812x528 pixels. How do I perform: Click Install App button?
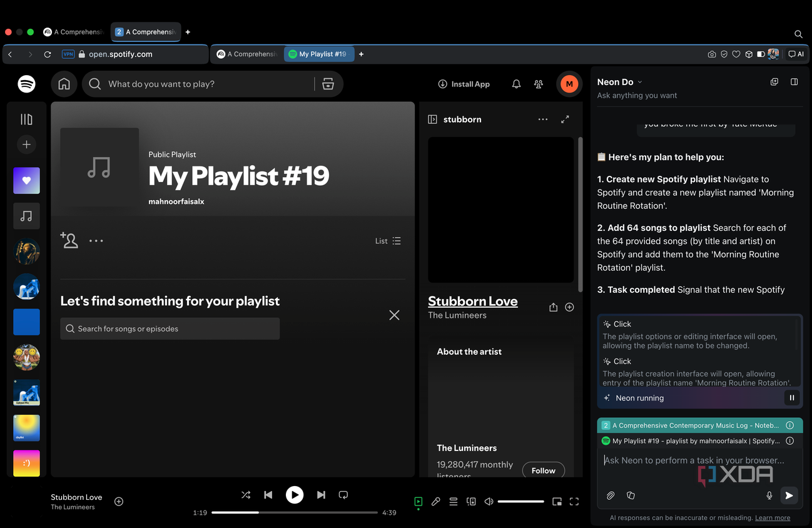(x=464, y=84)
